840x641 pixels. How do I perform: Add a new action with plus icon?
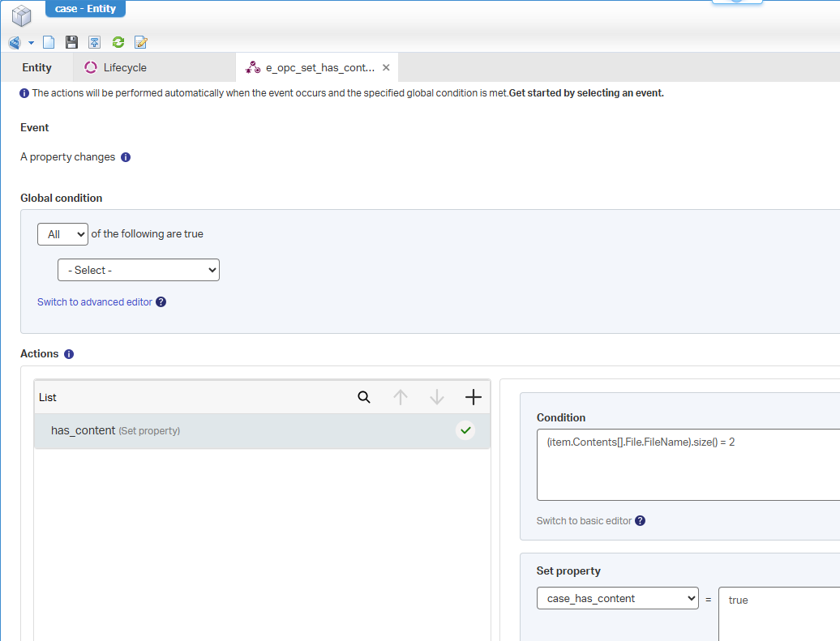click(x=474, y=397)
